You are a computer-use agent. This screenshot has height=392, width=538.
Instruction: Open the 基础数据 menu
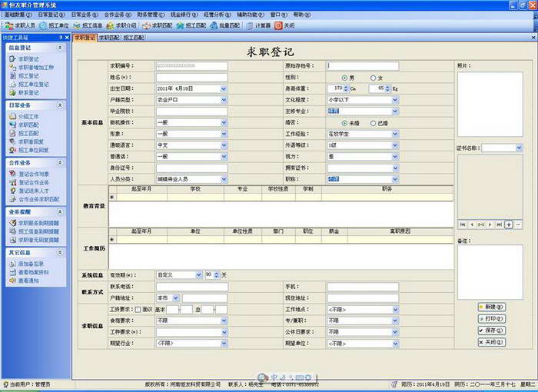18,15
